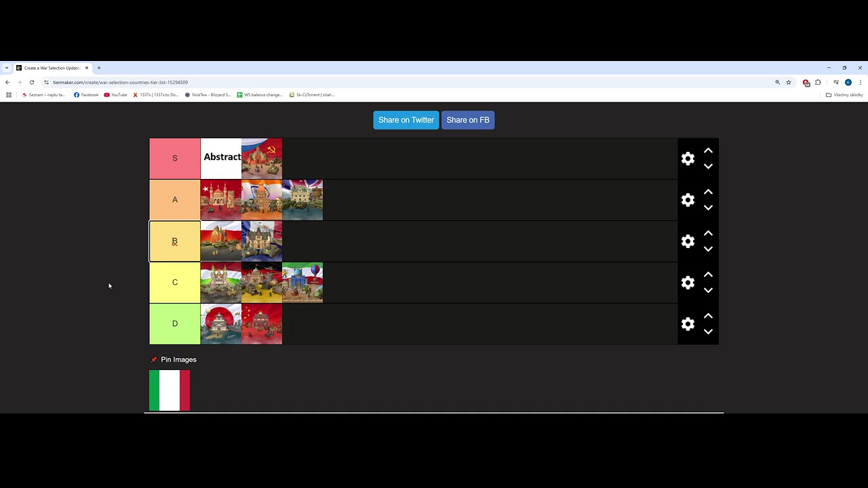Open the Facebook bookmark
The width and height of the screenshot is (868, 488).
click(x=86, y=95)
